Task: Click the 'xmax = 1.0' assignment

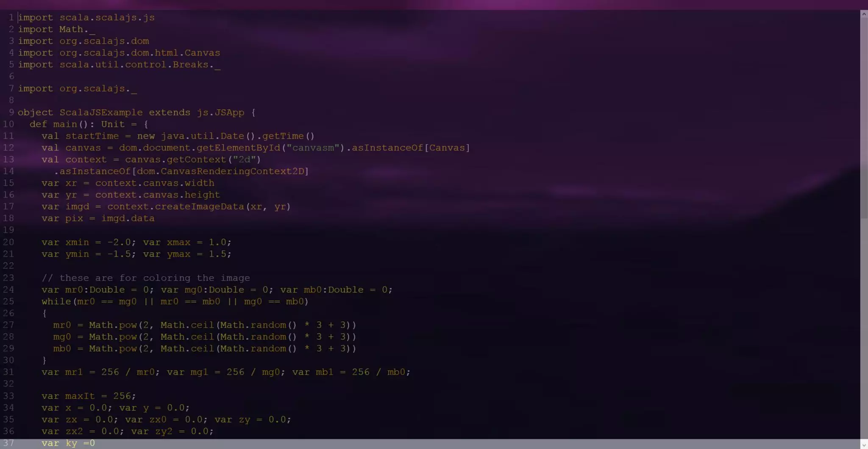Action: [x=196, y=242]
